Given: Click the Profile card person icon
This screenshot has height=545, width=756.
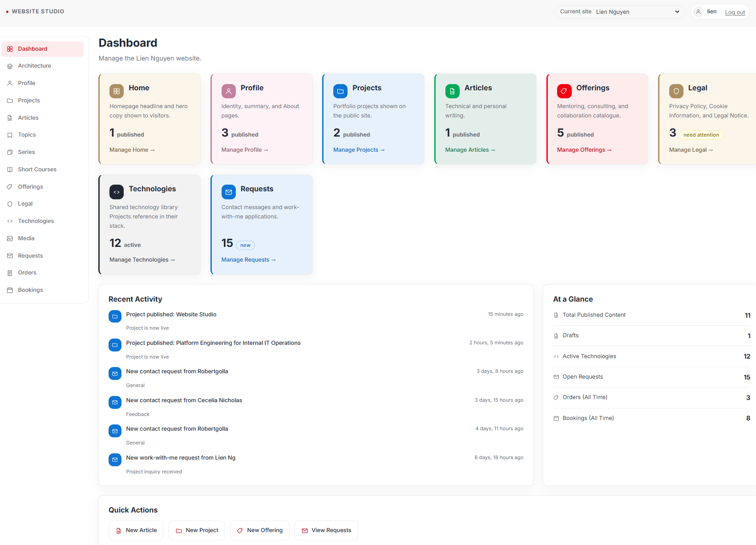Looking at the screenshot, I should (x=228, y=91).
